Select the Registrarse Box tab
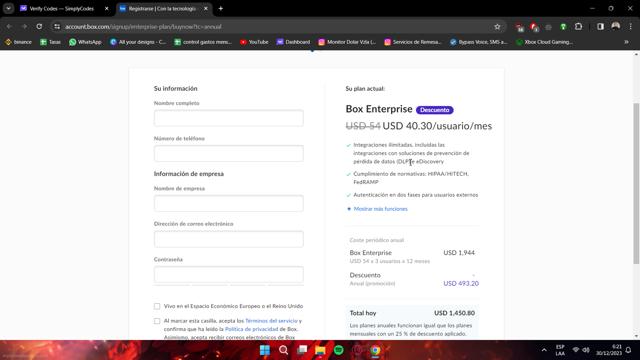The height and width of the screenshot is (360, 640). tap(162, 9)
